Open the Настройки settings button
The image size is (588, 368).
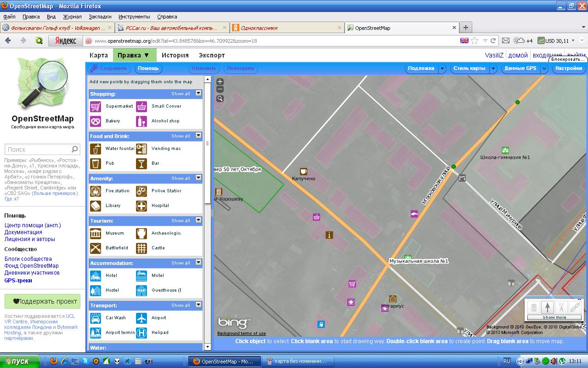[x=568, y=69]
